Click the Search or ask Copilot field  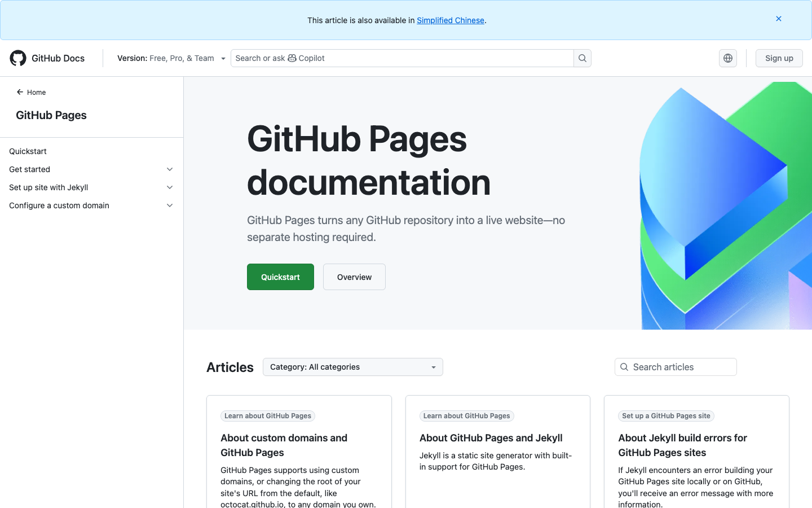[x=402, y=58]
